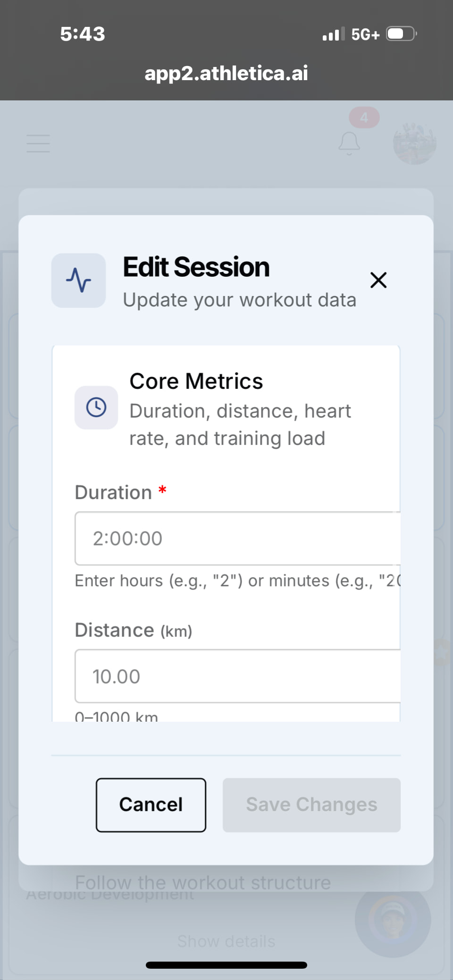The image size is (453, 980).
Task: Close the Edit Session dialog
Action: 378,280
